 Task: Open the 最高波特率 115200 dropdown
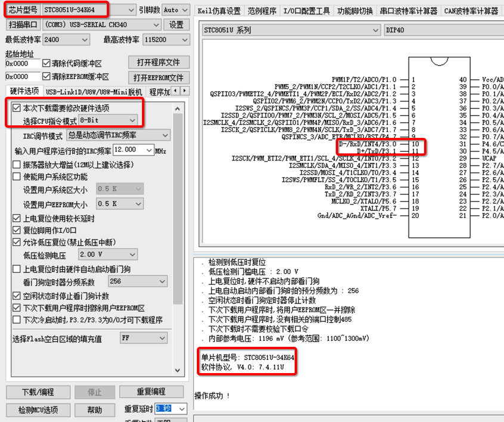[x=166, y=39]
